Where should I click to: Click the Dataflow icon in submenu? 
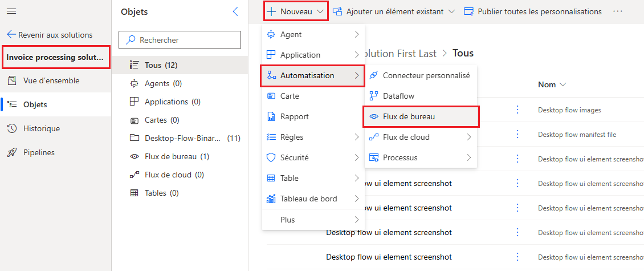coord(374,96)
